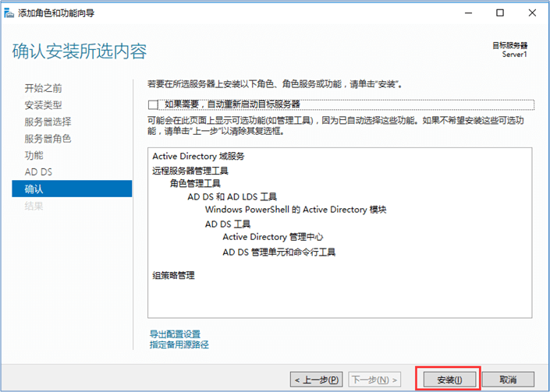Click the Active Directory 域服务 entry

pyautogui.click(x=198, y=156)
